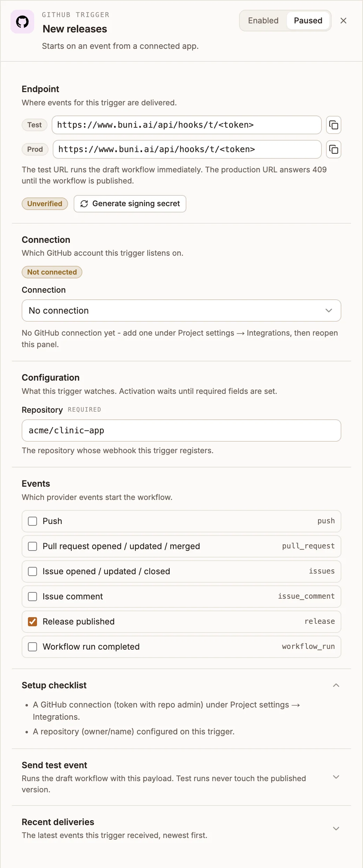Viewport: 363px width, 868px height.
Task: Click the Not connected badge
Action: click(52, 272)
